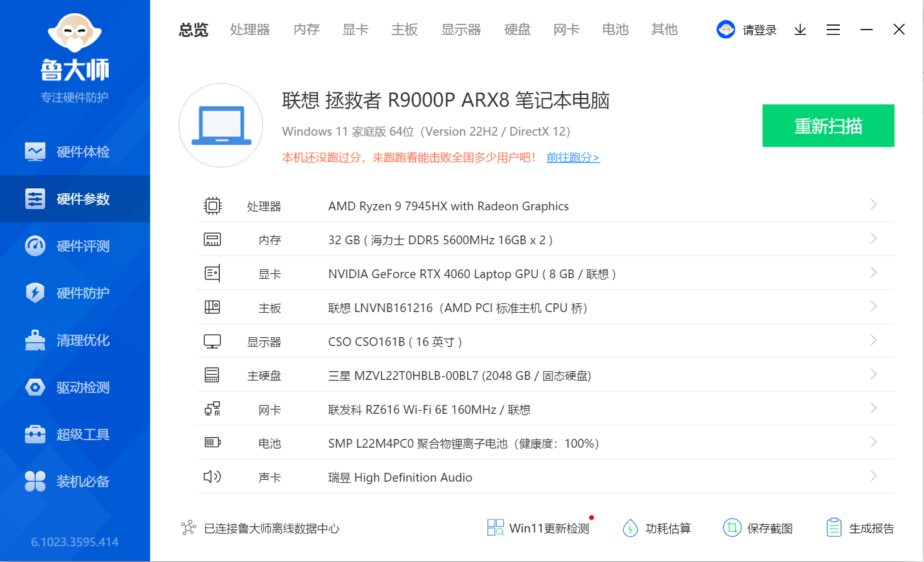Open Win11更新检测 tool

[538, 528]
